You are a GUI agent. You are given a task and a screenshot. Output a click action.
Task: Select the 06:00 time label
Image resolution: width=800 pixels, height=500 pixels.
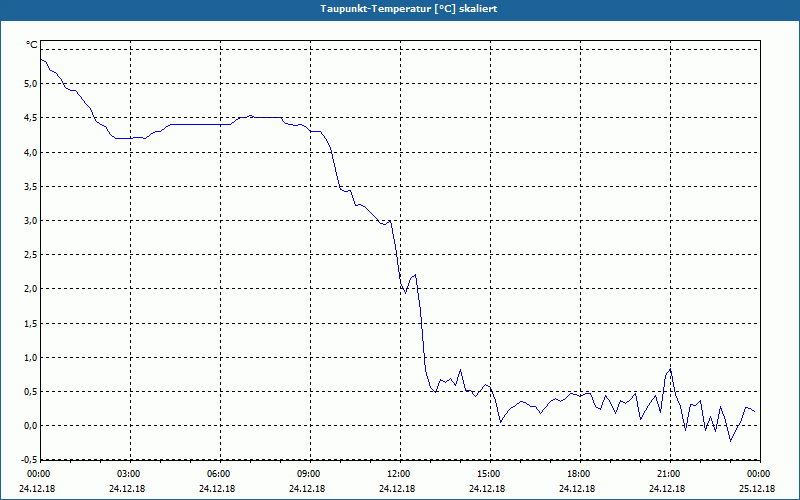click(x=217, y=474)
